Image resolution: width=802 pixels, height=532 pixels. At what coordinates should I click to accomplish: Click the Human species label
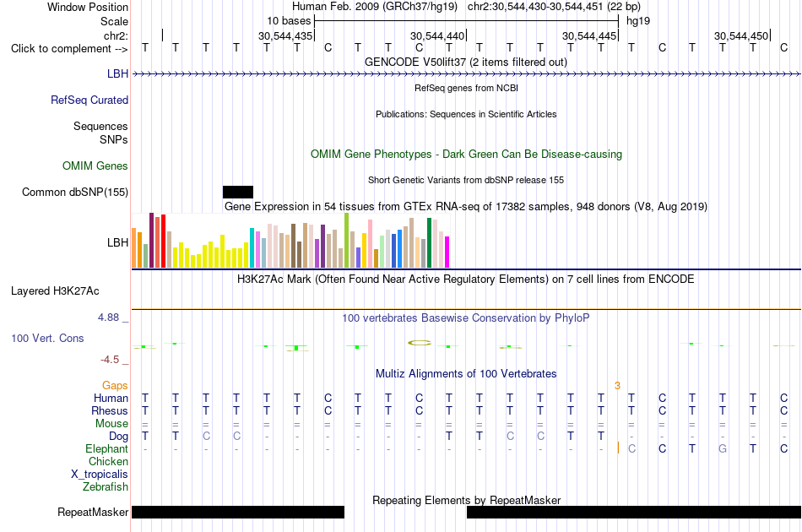(111, 398)
